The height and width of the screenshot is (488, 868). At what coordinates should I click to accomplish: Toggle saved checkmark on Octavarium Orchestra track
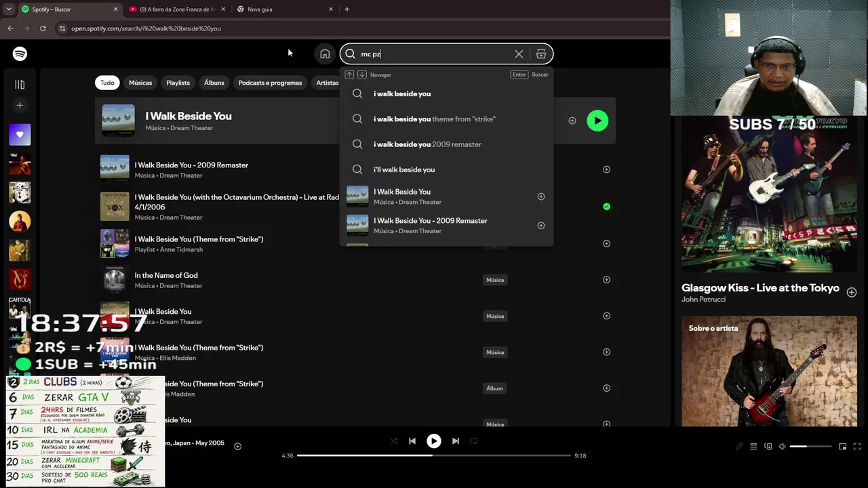(606, 207)
